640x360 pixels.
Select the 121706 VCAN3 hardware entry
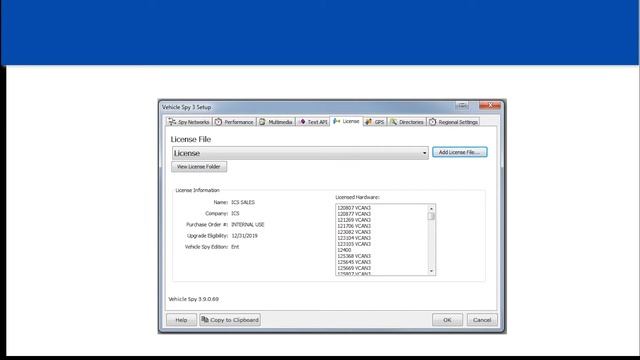pos(354,226)
